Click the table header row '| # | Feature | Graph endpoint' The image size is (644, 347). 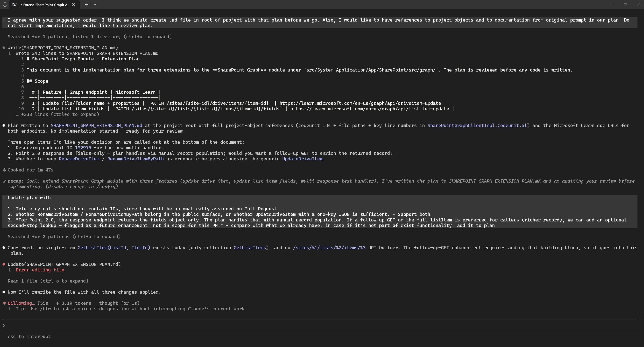94,92
